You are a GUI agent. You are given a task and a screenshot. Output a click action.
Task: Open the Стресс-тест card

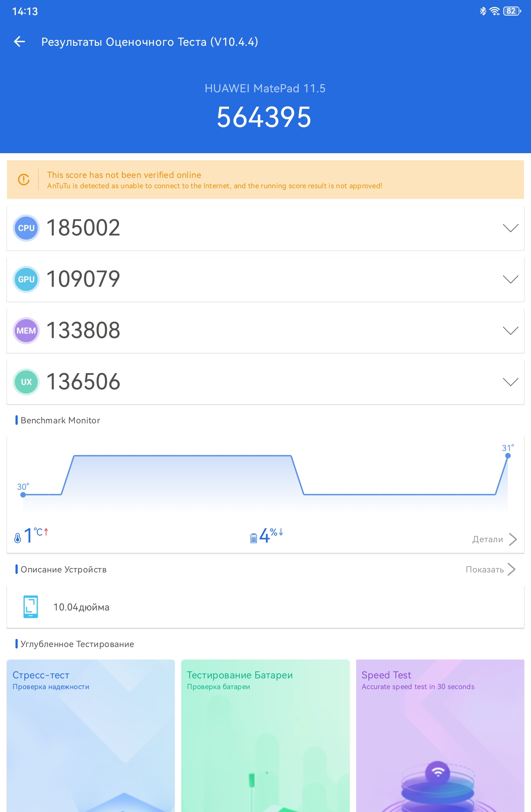click(x=91, y=736)
